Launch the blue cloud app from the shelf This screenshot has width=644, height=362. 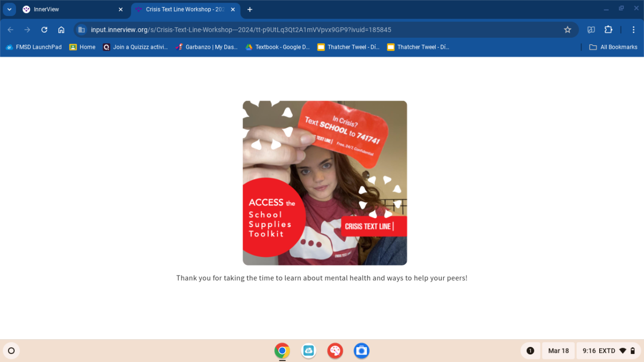[x=308, y=351]
